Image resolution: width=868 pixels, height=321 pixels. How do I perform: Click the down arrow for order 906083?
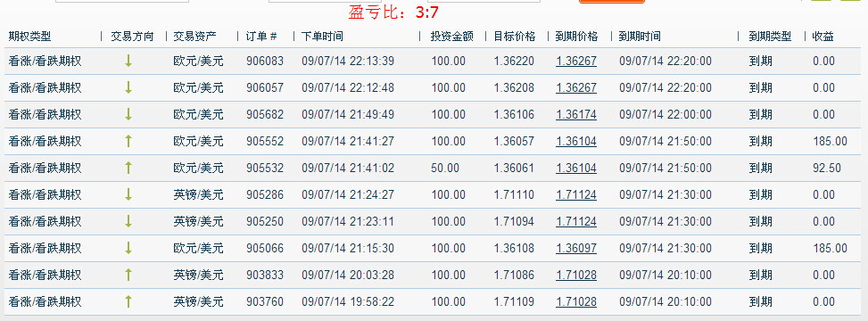pos(128,61)
